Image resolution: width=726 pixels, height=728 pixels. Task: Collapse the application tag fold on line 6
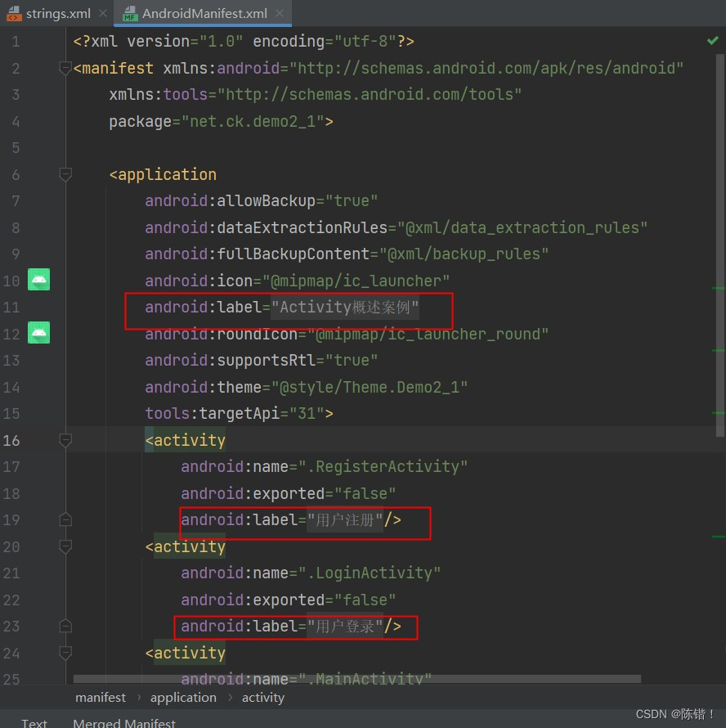click(x=65, y=174)
